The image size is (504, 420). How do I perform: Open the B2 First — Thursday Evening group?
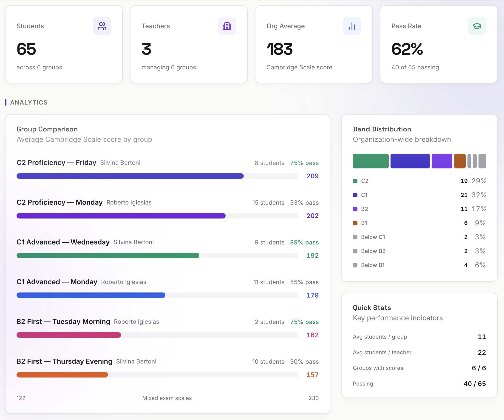[x=64, y=361]
